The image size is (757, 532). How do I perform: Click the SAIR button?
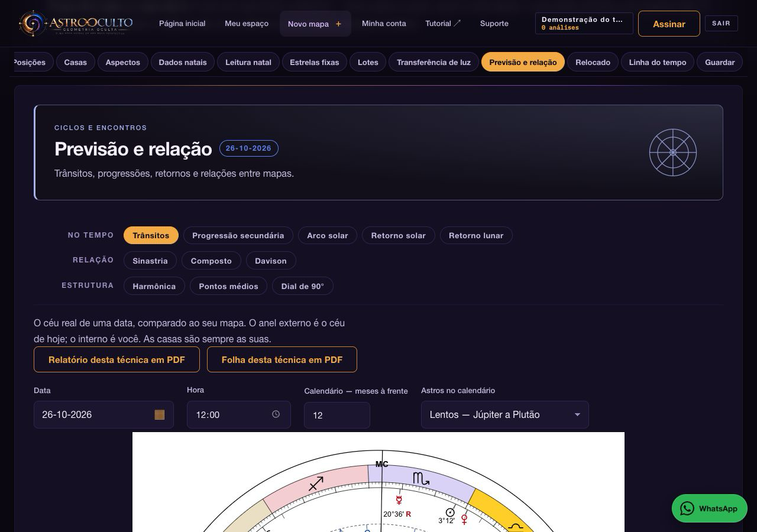pyautogui.click(x=722, y=23)
